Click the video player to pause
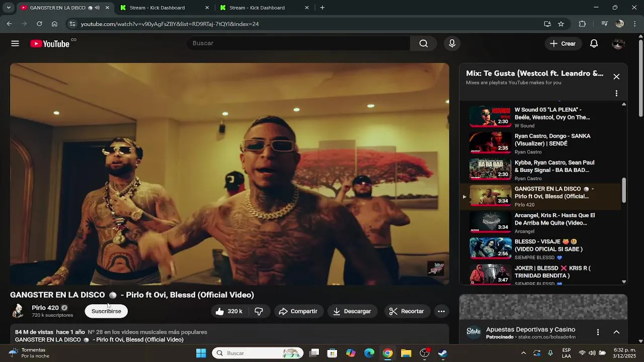This screenshot has height=362, width=644. click(229, 173)
